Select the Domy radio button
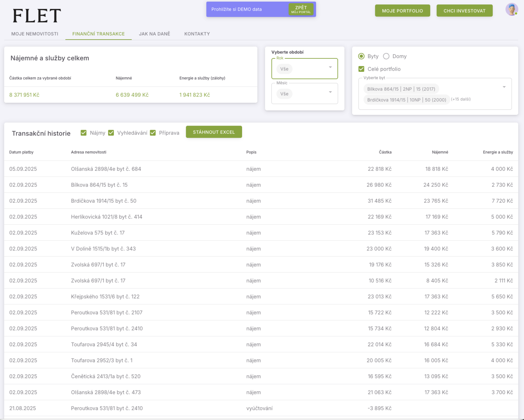This screenshot has height=420, width=524. (386, 56)
